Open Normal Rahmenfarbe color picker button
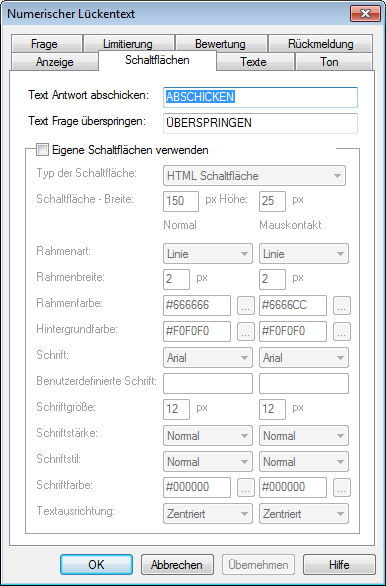Screen dimensions: 386x586 click(x=246, y=306)
